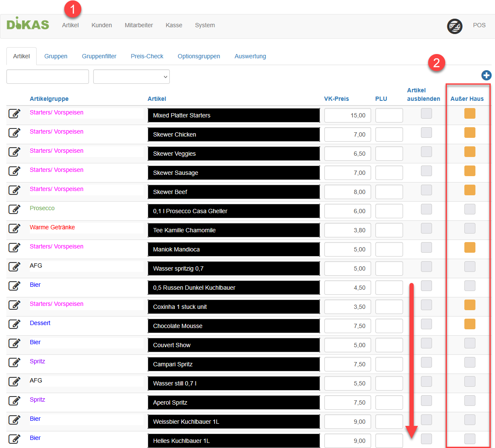Click the POS link

tap(479, 25)
